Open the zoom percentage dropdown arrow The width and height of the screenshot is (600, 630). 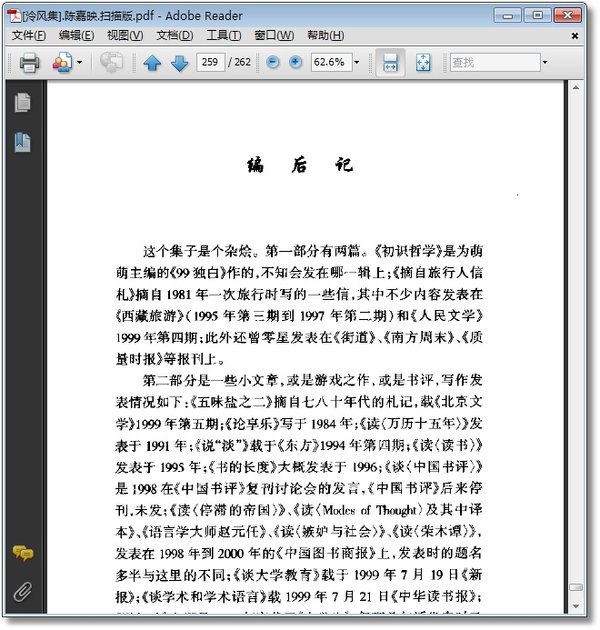356,62
